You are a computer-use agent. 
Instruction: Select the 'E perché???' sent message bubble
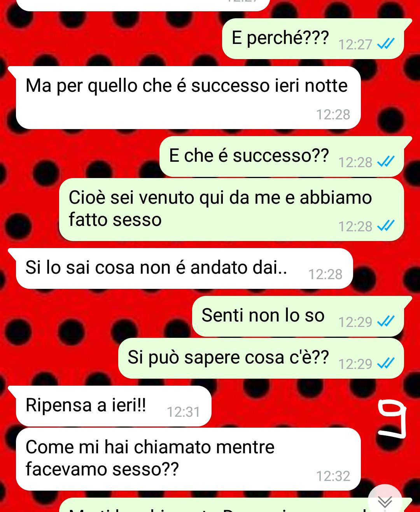pos(313,38)
